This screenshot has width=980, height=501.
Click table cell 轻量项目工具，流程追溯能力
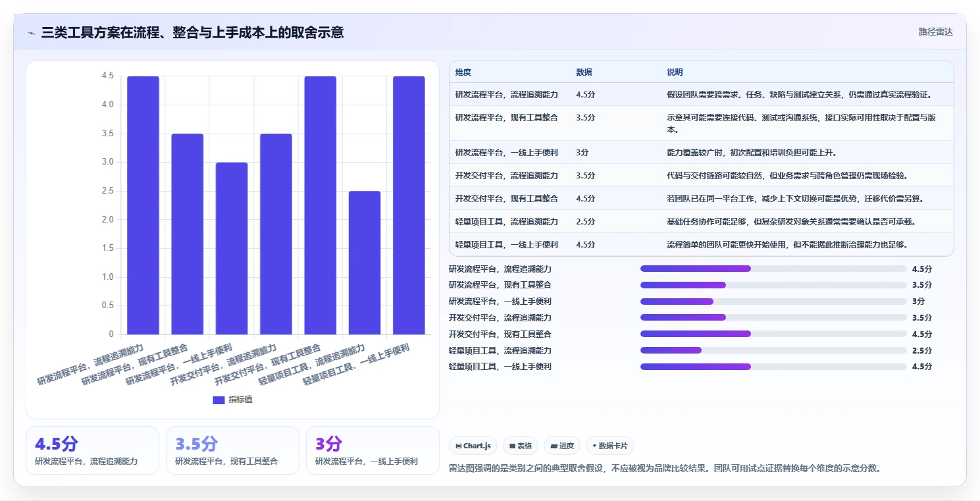[x=507, y=222]
